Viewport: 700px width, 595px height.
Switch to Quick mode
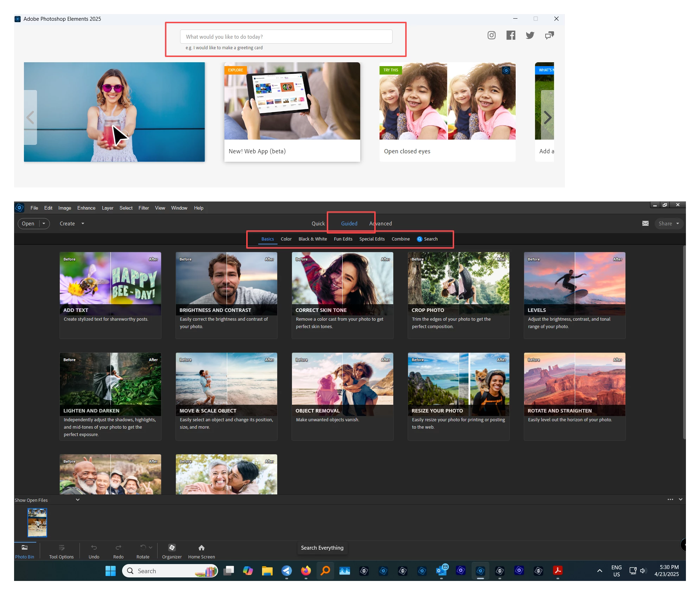click(x=318, y=223)
